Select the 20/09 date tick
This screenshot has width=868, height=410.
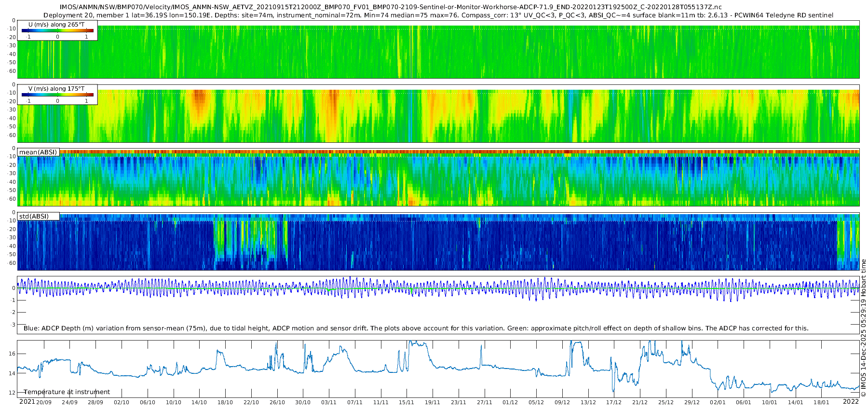tap(44, 402)
